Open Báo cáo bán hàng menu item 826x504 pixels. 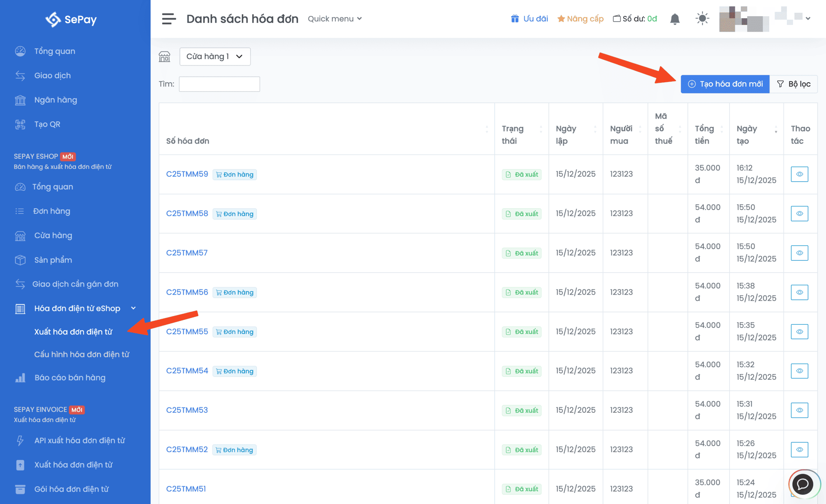tap(70, 377)
